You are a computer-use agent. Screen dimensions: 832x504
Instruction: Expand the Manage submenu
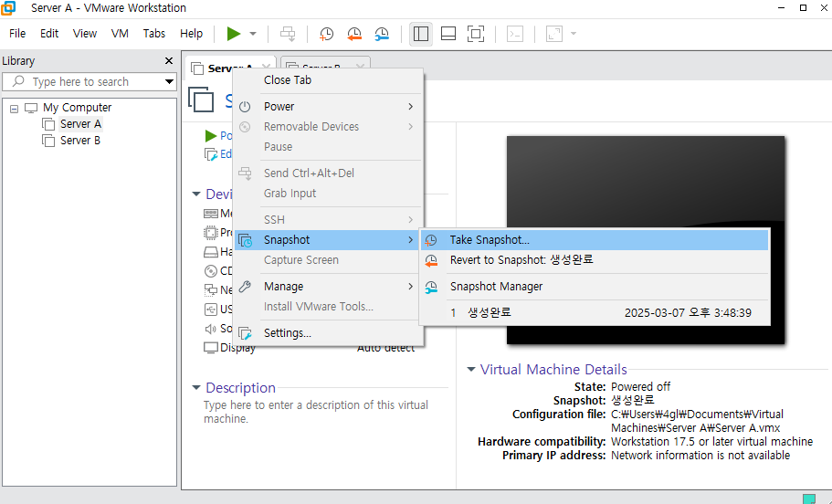[x=329, y=287]
